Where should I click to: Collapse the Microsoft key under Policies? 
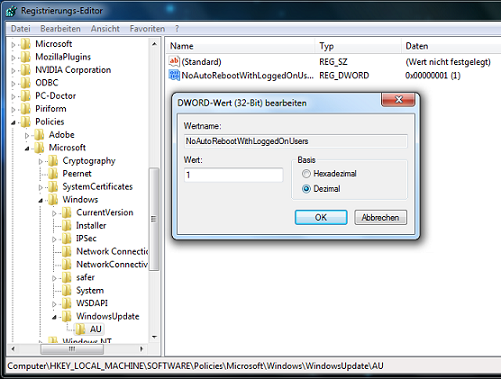(27, 149)
